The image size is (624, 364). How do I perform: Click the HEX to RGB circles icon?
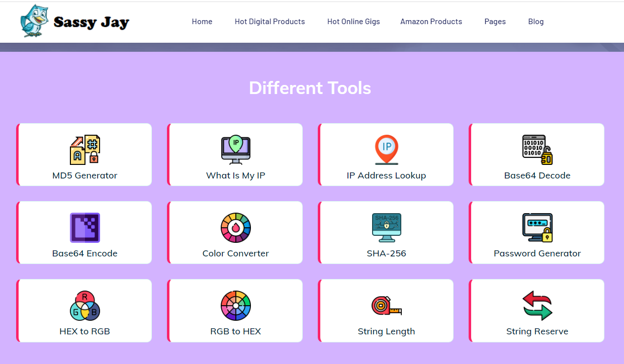[x=84, y=305]
